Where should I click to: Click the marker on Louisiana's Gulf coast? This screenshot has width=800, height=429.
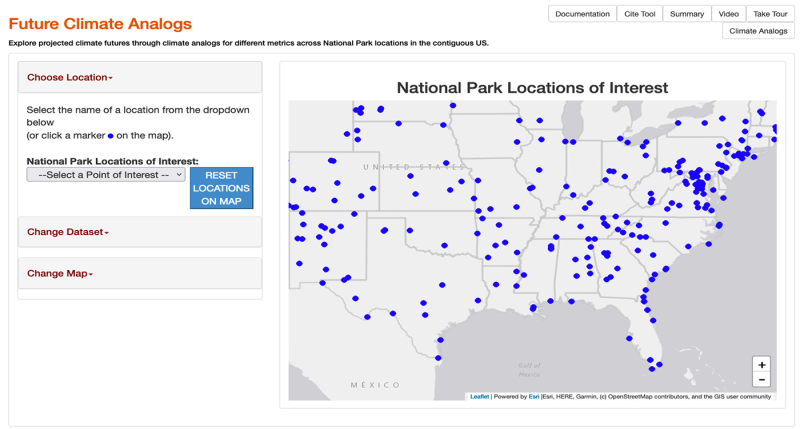pos(533,309)
